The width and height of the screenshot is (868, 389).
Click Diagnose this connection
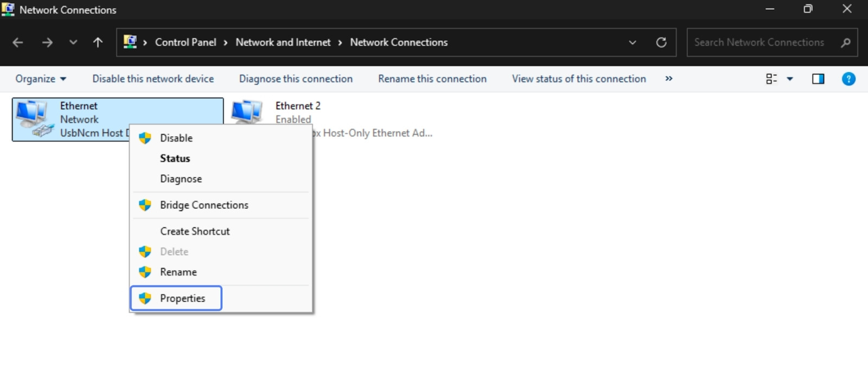296,79
